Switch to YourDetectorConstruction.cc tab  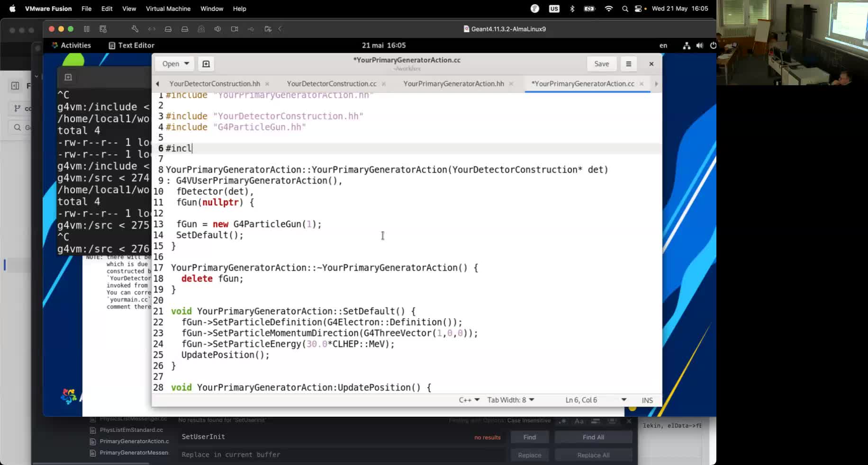(x=331, y=84)
